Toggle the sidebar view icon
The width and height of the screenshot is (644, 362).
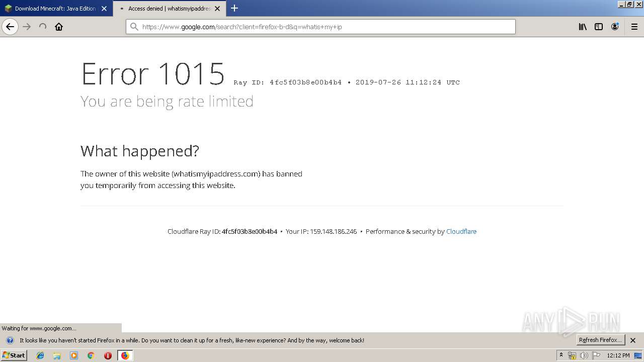coord(599,27)
